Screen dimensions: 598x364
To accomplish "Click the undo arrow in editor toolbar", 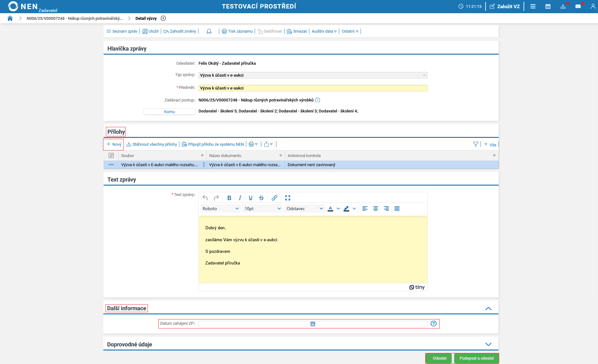I will [205, 198].
